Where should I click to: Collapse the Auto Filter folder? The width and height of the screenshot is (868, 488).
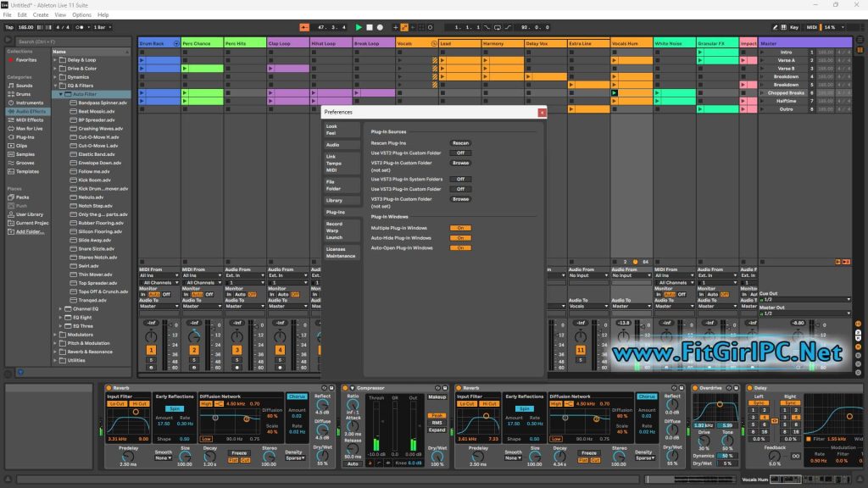61,94
